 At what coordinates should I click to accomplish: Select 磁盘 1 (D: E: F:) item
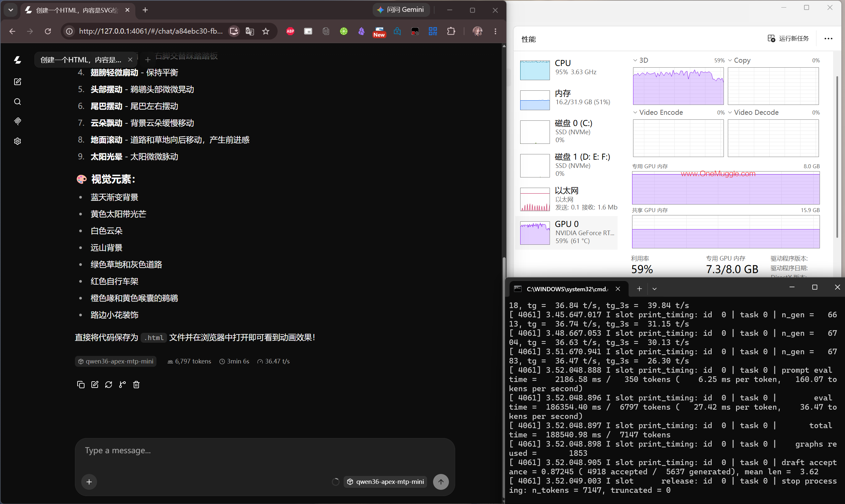pyautogui.click(x=567, y=165)
